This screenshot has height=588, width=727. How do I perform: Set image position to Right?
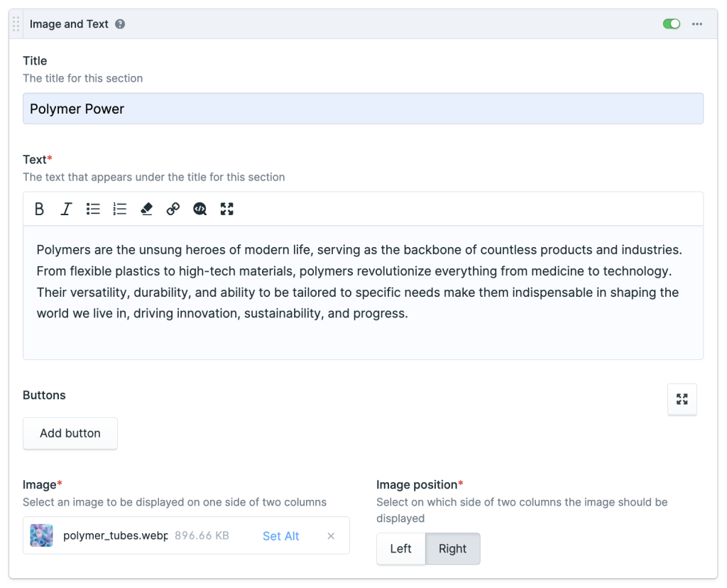452,549
